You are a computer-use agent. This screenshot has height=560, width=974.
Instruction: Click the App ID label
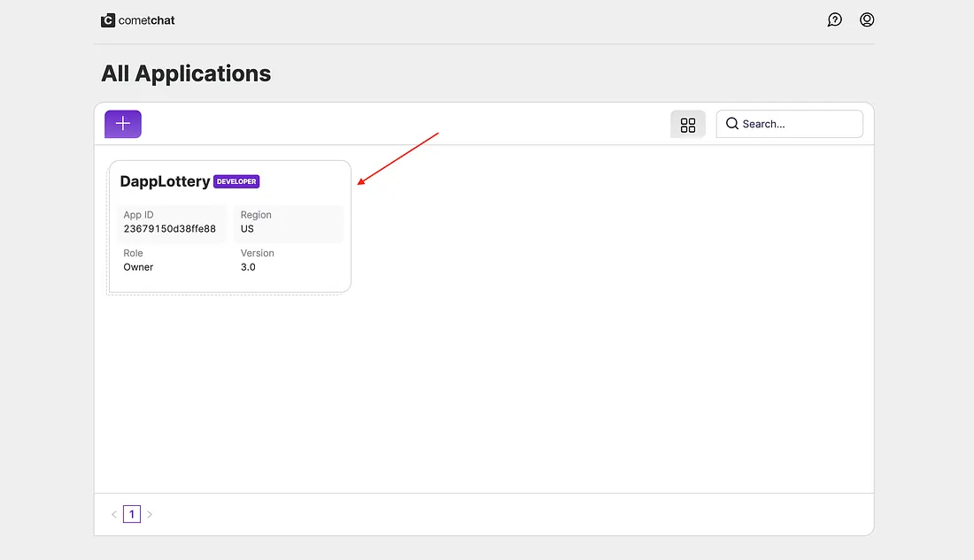coord(138,215)
